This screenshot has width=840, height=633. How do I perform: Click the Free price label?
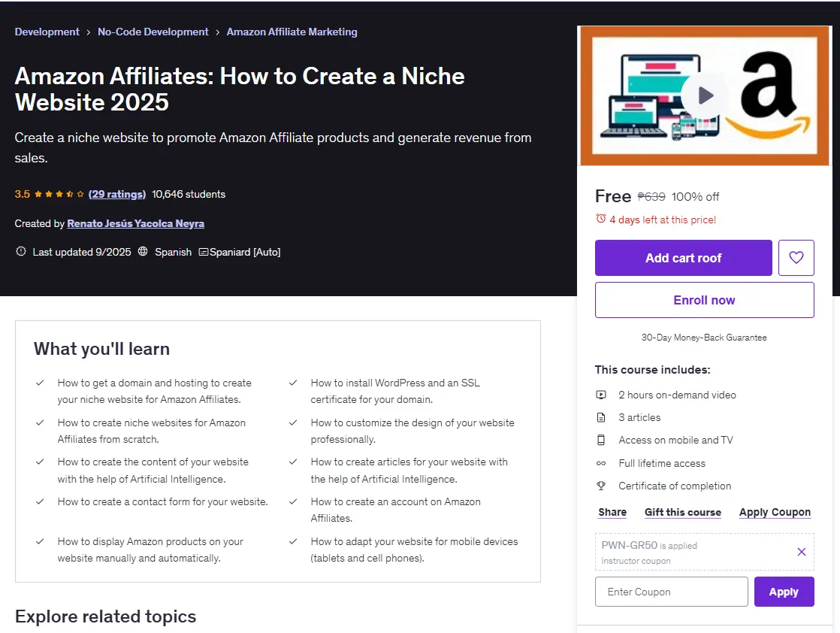point(613,196)
